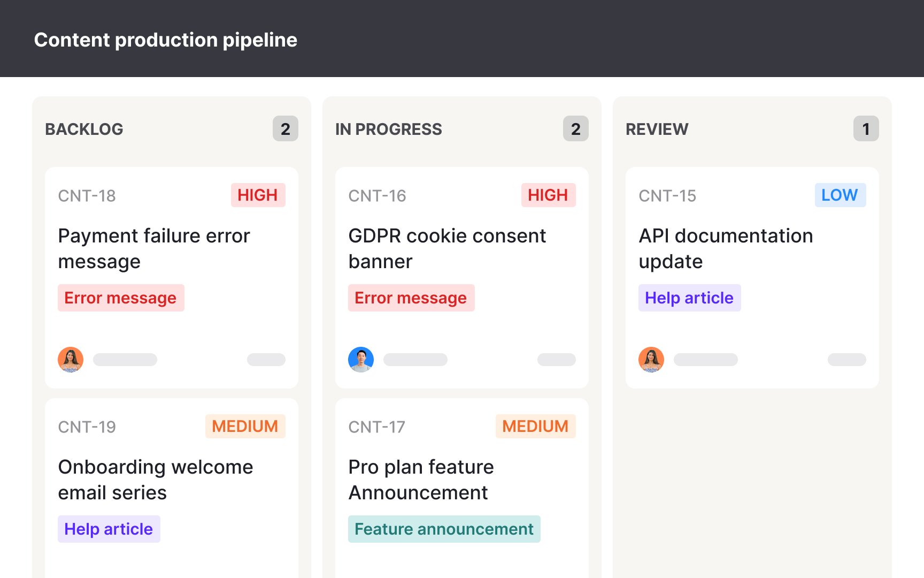This screenshot has height=578, width=924.
Task: Click the Backlog count badge
Action: click(286, 129)
